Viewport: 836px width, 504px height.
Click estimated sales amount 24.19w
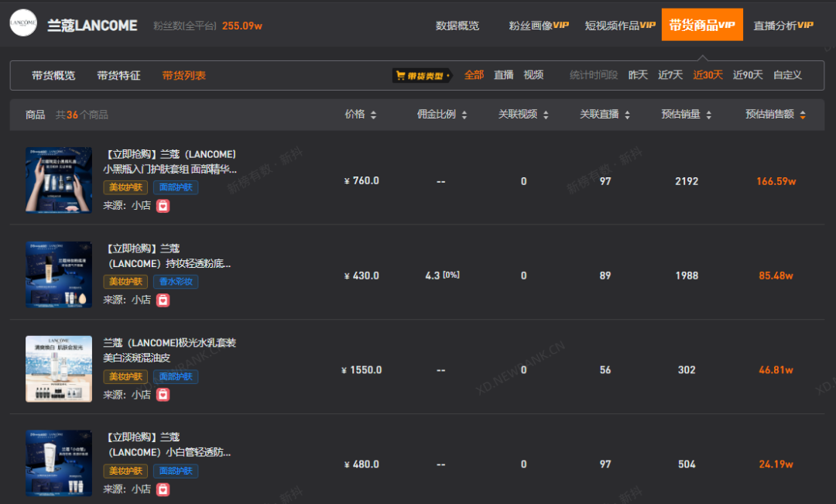[776, 465]
